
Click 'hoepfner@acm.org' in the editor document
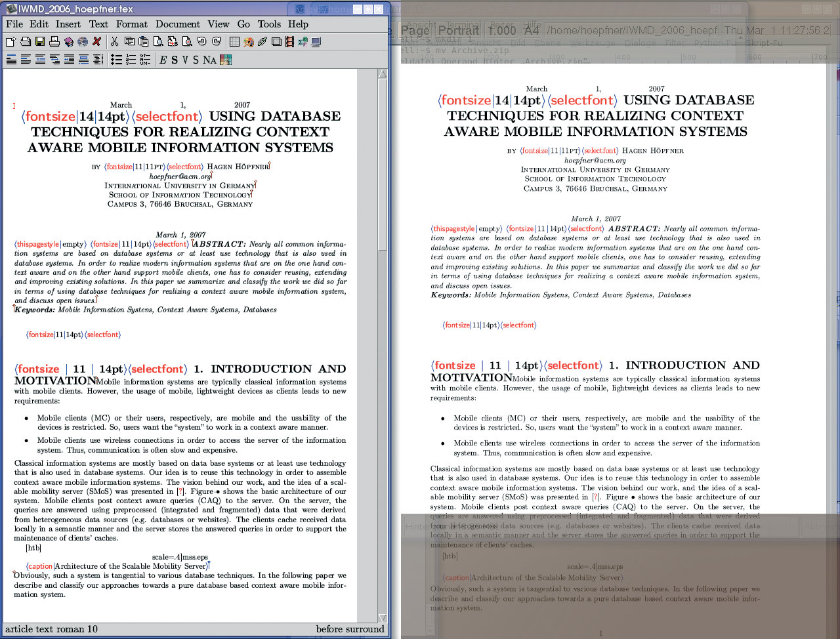[x=180, y=176]
